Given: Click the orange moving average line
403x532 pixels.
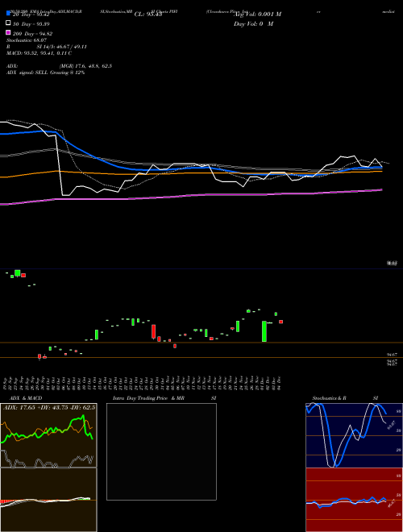Looking at the screenshot, I should (191, 173).
